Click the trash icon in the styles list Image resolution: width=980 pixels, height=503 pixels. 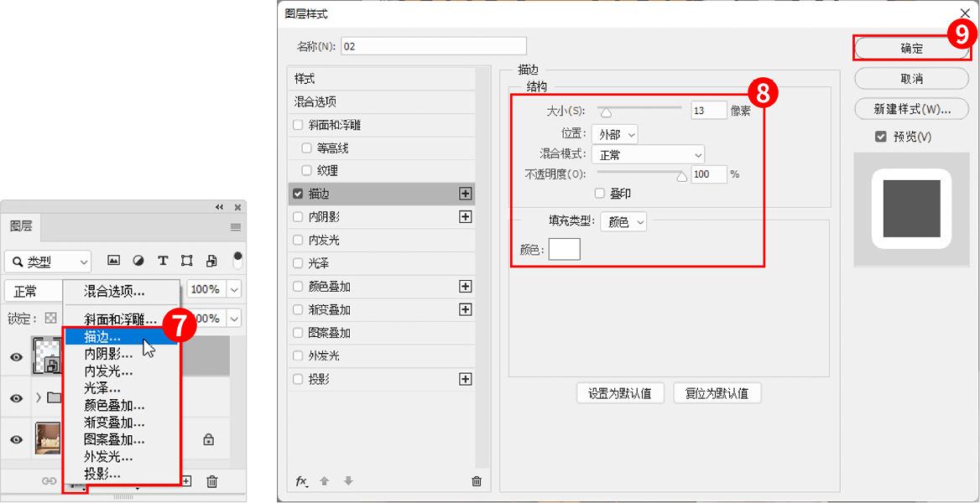point(477,481)
